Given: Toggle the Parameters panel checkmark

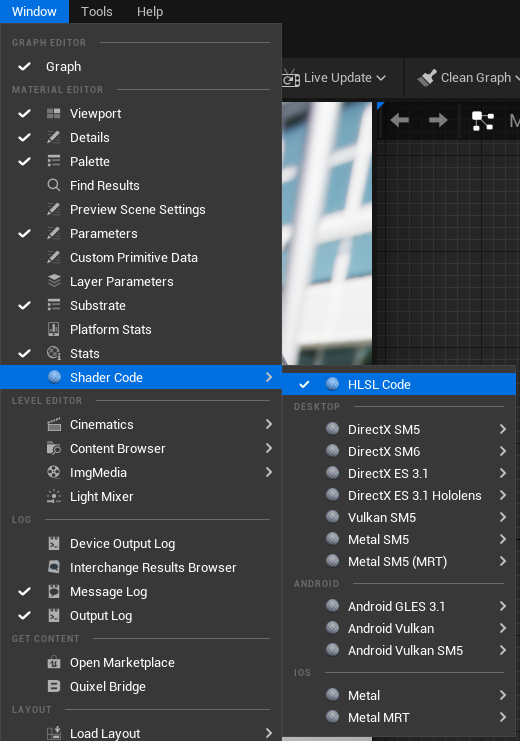Looking at the screenshot, I should [x=25, y=233].
